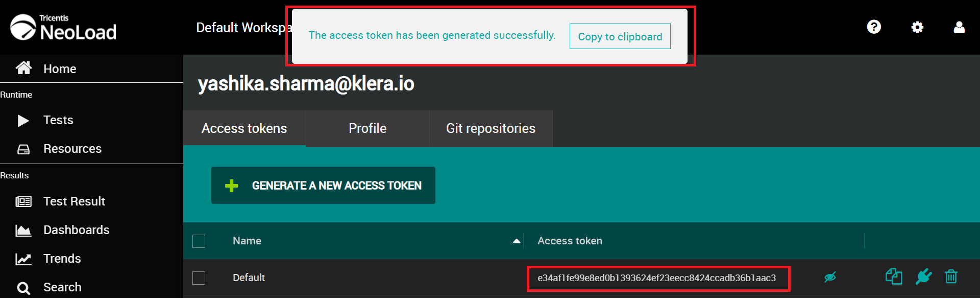Open Test Result in the sidebar
The height and width of the screenshot is (298, 980).
pyautogui.click(x=74, y=201)
